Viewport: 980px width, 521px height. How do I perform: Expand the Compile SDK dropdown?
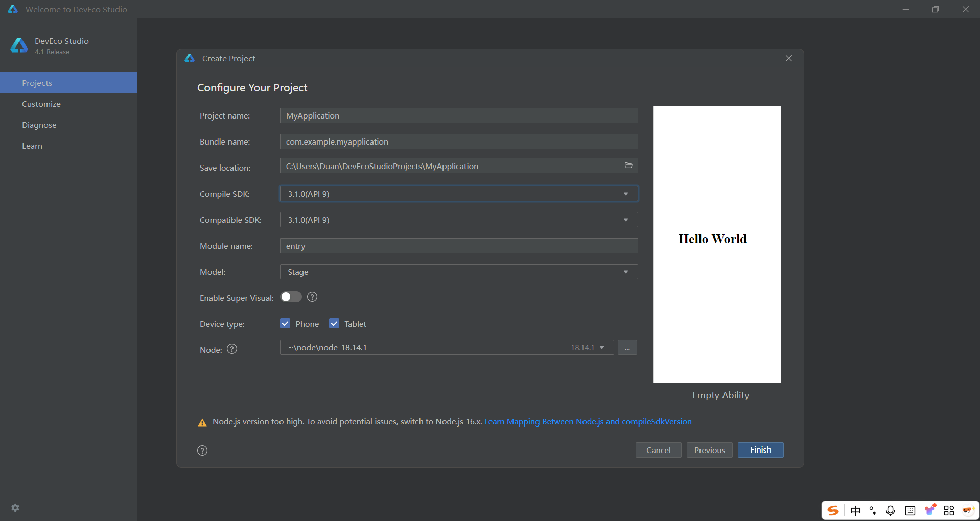pyautogui.click(x=458, y=194)
